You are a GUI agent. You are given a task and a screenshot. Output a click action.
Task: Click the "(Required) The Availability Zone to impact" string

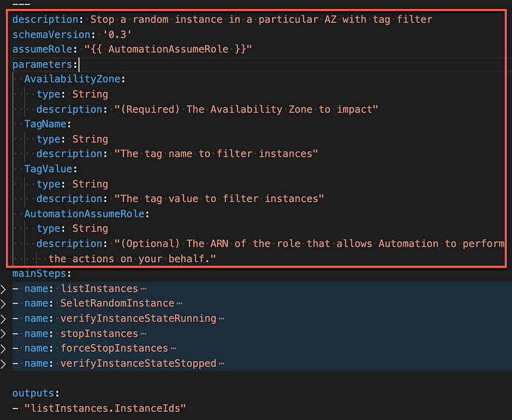[x=246, y=109]
